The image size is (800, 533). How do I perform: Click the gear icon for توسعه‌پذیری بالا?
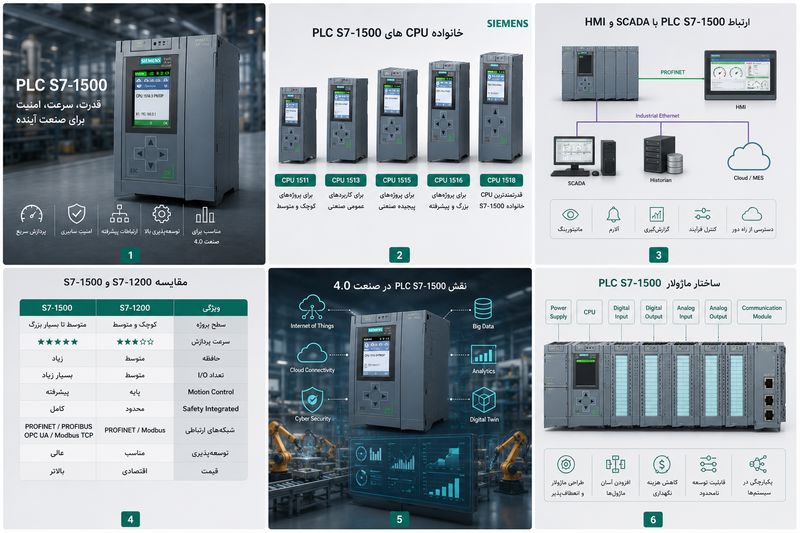pyautogui.click(x=161, y=214)
